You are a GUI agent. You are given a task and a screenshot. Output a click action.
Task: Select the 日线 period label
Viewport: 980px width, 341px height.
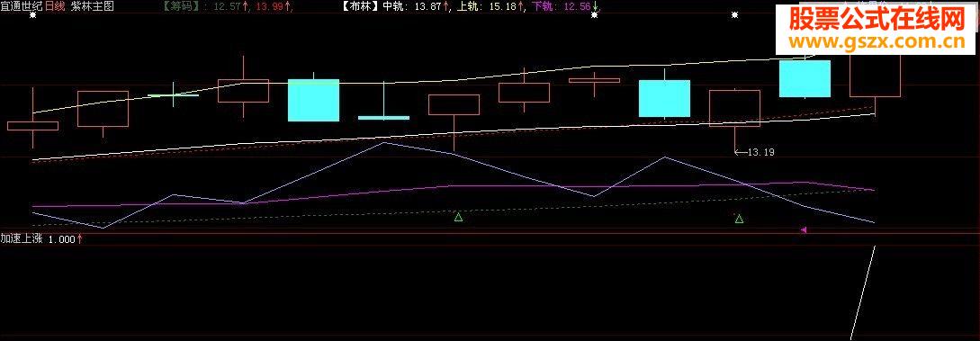pyautogui.click(x=55, y=6)
